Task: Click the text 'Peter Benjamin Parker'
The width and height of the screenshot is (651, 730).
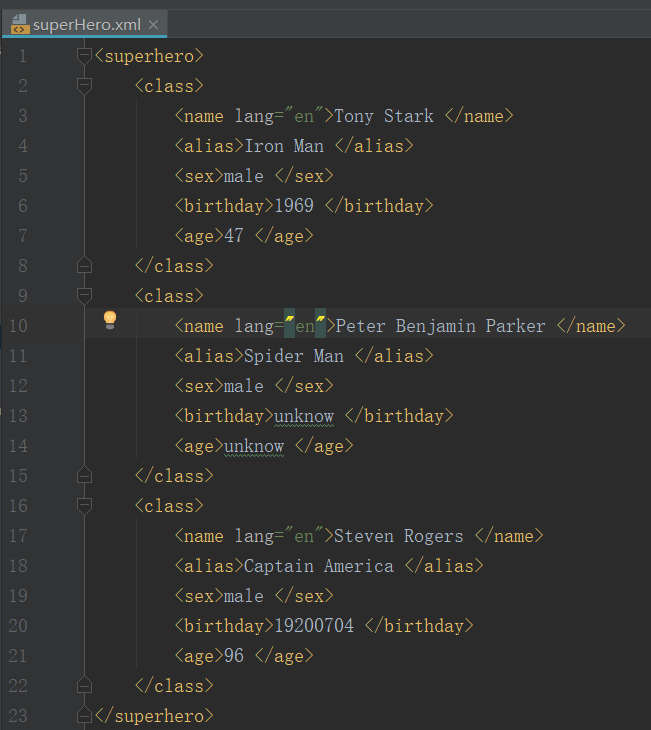Action: pos(440,326)
